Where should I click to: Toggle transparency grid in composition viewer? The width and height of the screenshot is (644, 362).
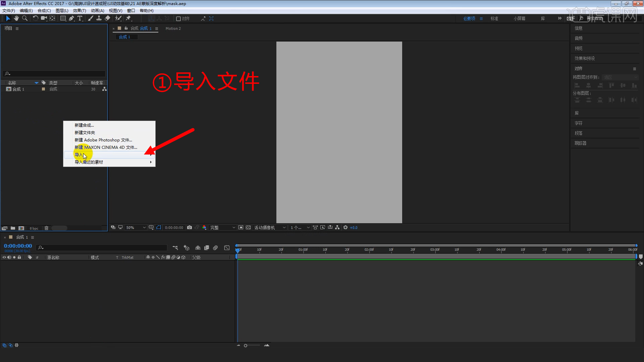pyautogui.click(x=248, y=227)
